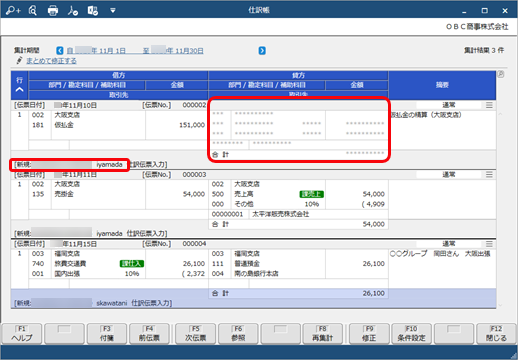Select the 151,000 debit amount

click(x=192, y=125)
